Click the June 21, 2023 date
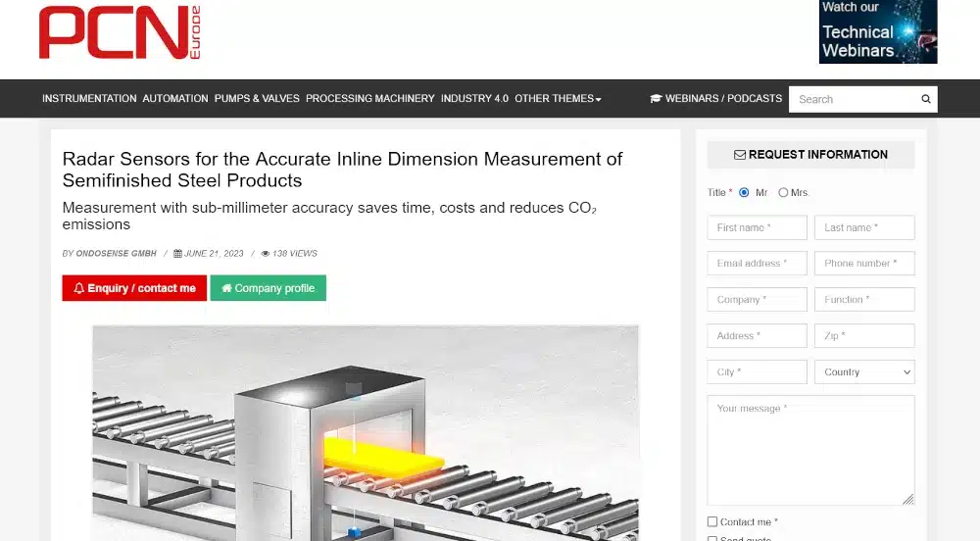The width and height of the screenshot is (980, 541). coord(214,254)
